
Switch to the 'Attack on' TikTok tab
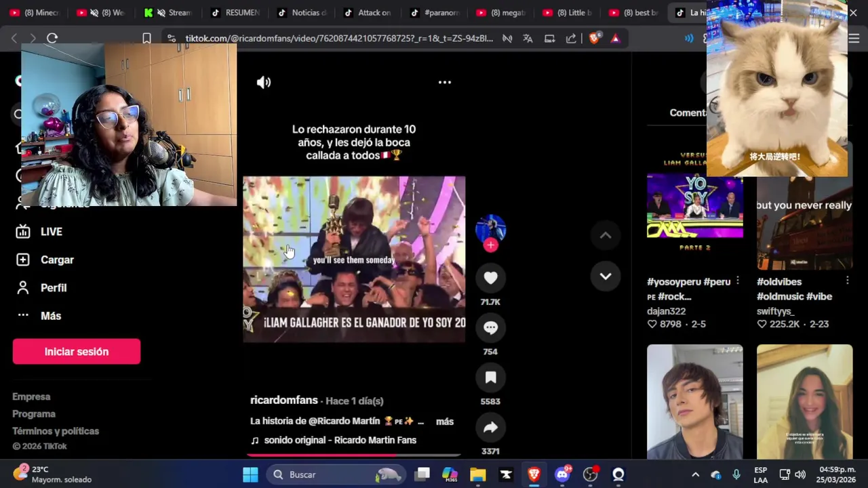coord(368,12)
